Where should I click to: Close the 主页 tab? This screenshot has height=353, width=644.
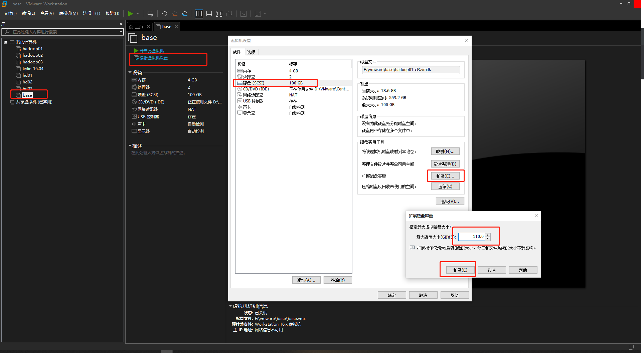pyautogui.click(x=149, y=27)
